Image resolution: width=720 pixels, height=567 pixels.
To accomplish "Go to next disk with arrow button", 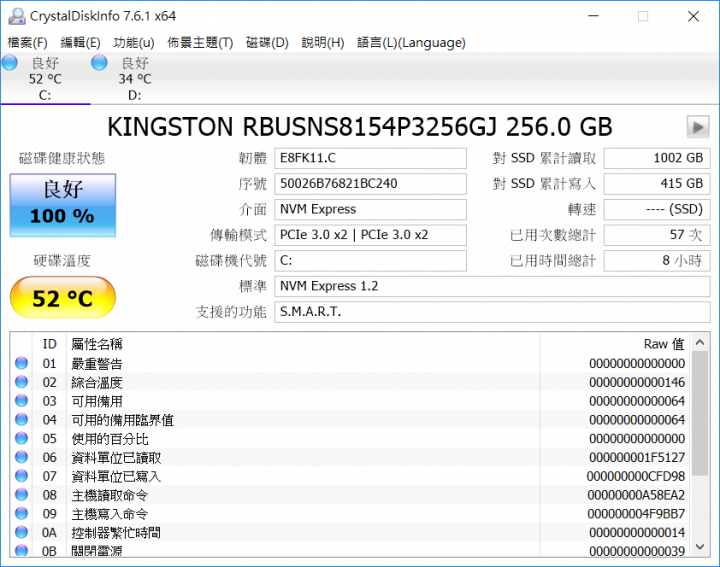I will point(698,127).
